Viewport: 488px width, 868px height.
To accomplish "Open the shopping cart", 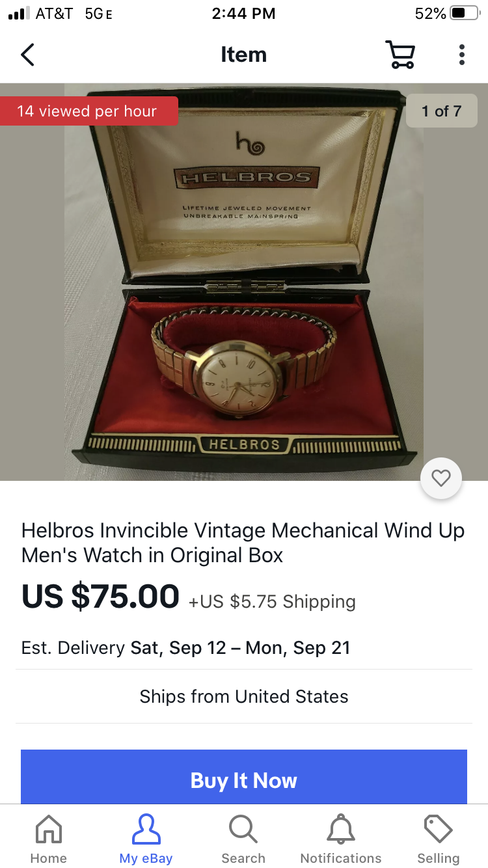I will [400, 55].
